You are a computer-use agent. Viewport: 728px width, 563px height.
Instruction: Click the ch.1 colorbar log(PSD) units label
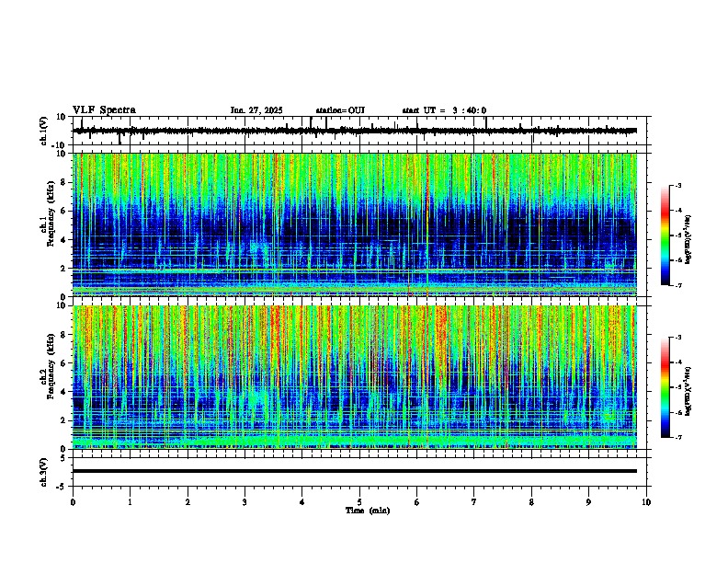(x=688, y=240)
